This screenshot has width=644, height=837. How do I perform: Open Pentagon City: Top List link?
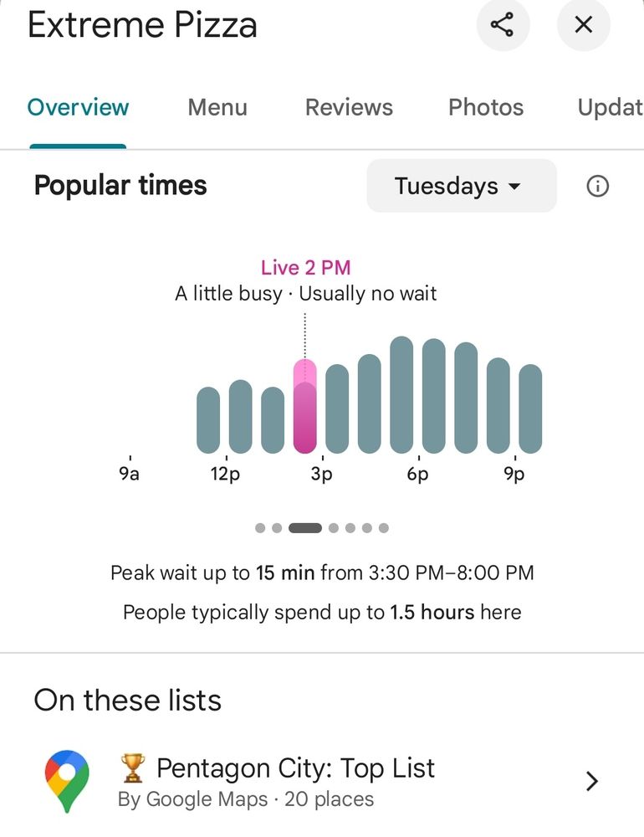(x=295, y=768)
